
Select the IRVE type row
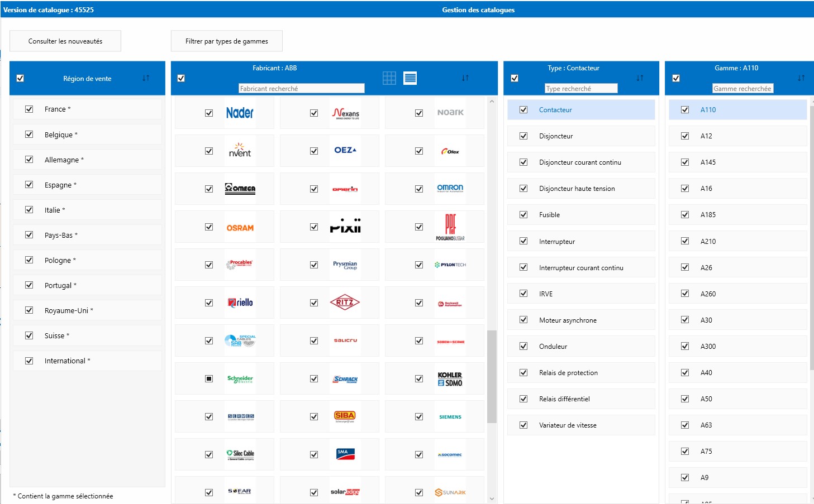tap(581, 294)
